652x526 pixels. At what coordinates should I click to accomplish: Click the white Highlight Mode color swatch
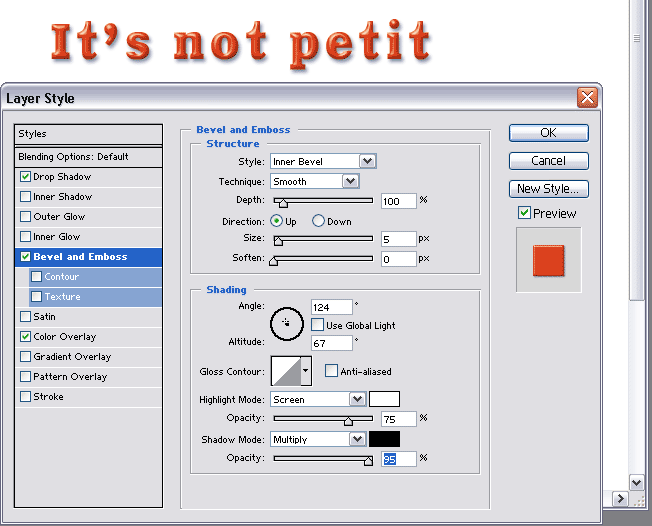(385, 399)
